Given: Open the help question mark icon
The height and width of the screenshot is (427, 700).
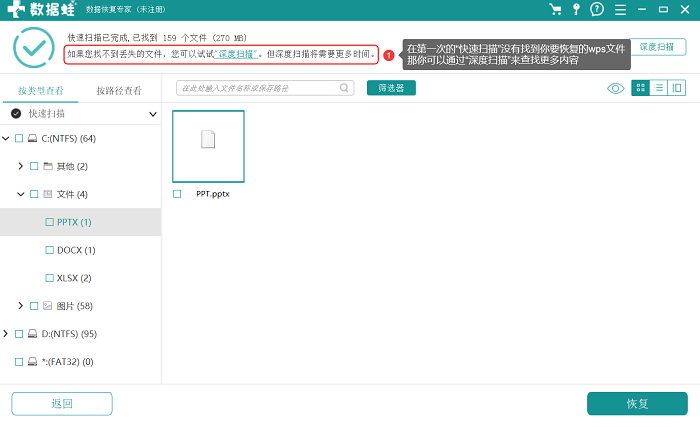Looking at the screenshot, I should (x=597, y=9).
